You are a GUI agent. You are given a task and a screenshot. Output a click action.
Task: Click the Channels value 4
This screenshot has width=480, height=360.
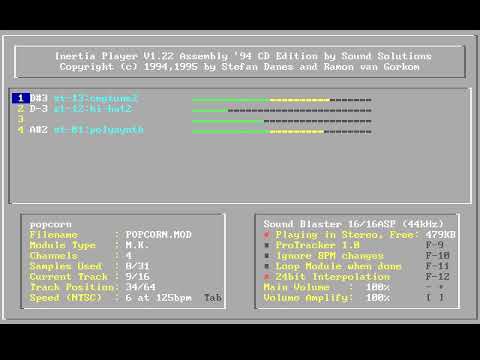[129, 256]
